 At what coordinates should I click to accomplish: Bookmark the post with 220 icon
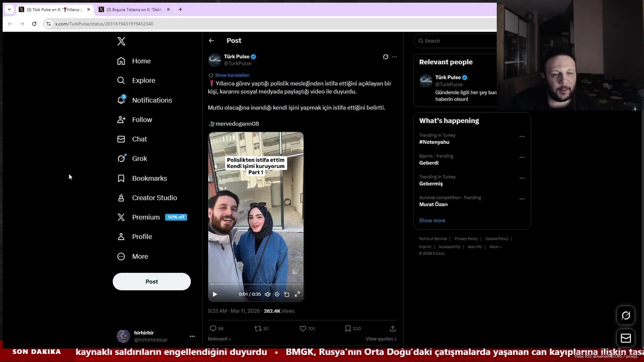pyautogui.click(x=353, y=328)
